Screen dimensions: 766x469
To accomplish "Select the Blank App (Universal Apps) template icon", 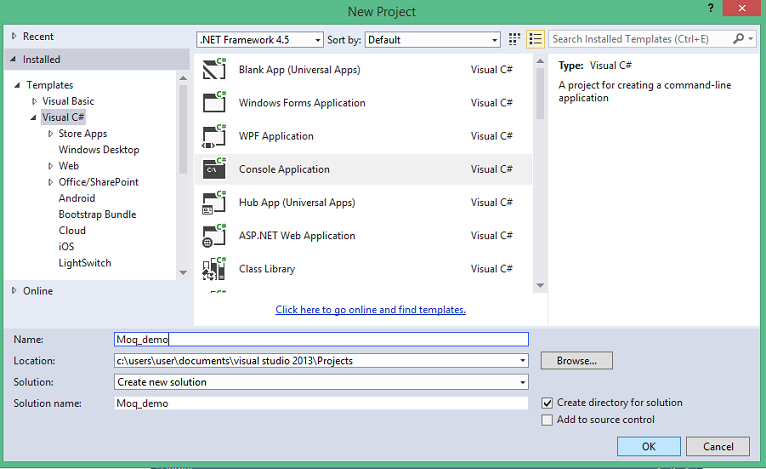I will click(x=214, y=69).
